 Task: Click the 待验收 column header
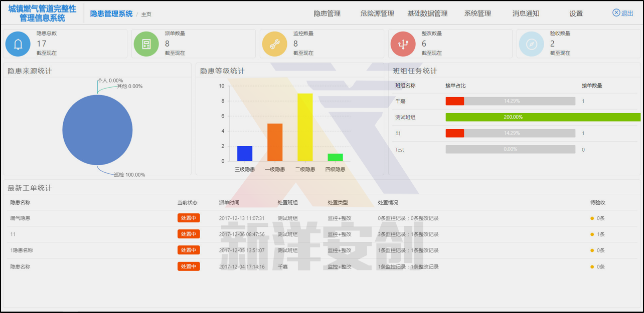coord(598,203)
